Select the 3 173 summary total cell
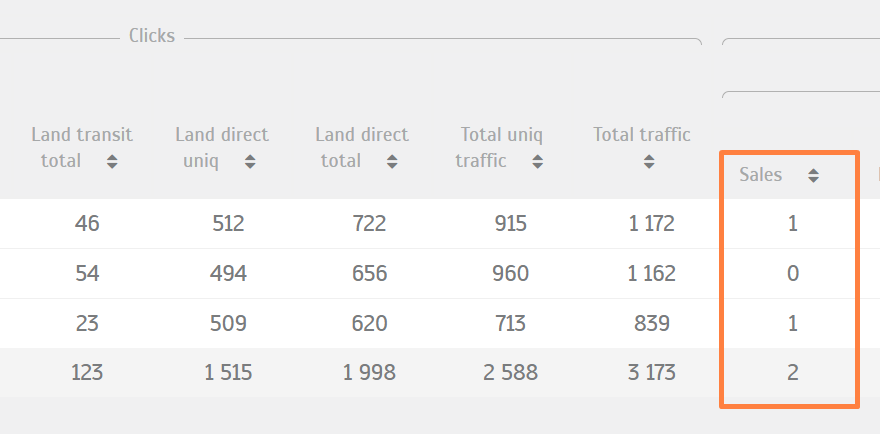The image size is (880, 434). click(x=652, y=373)
